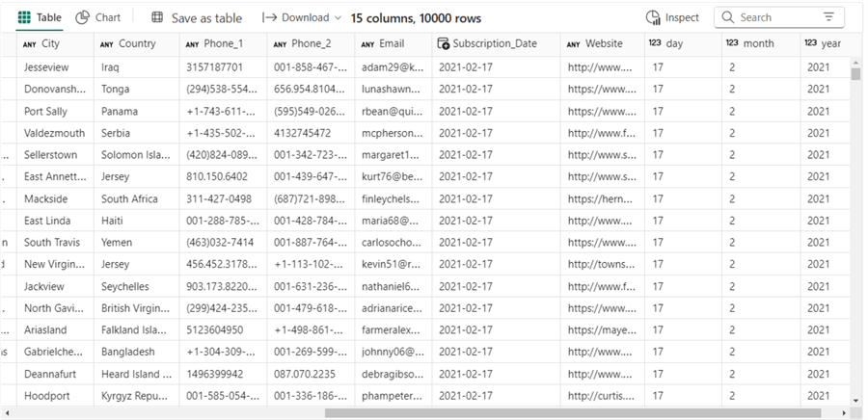Click the search magnifier icon

(x=728, y=17)
